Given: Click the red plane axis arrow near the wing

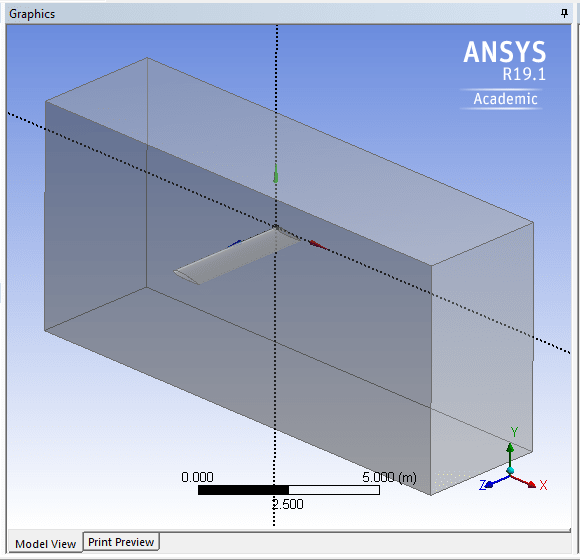Looking at the screenshot, I should 319,244.
